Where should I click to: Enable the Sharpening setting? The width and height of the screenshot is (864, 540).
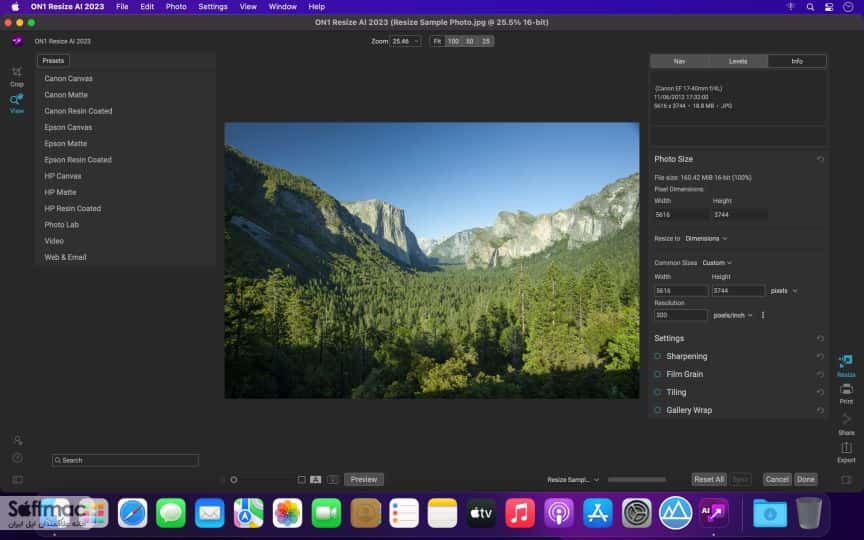(657, 357)
